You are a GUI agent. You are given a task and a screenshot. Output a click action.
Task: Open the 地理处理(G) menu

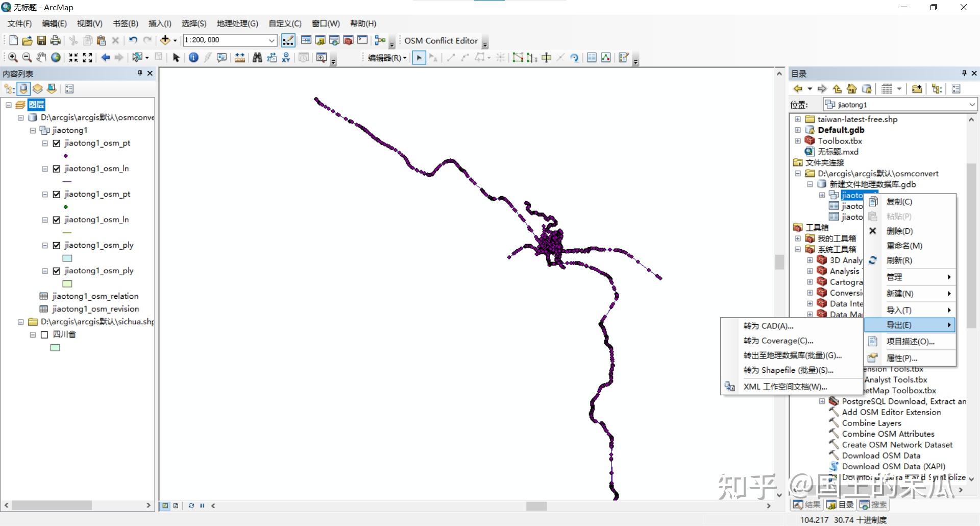[237, 23]
